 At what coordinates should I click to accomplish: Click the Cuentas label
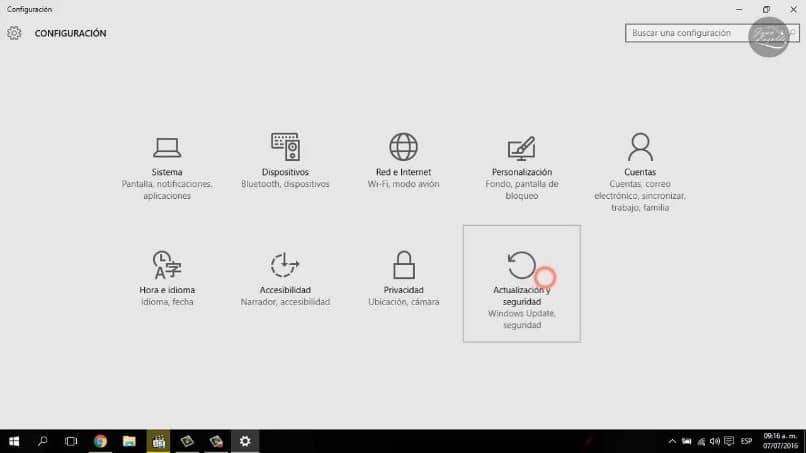640,172
